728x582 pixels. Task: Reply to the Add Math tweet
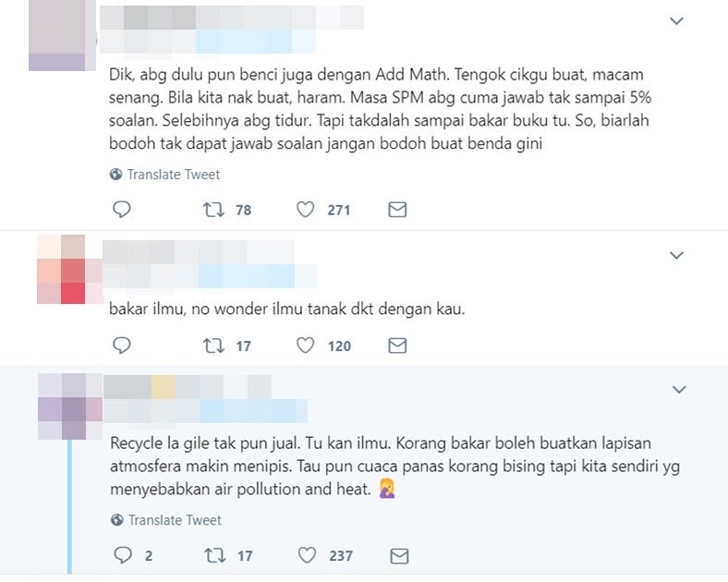coord(122,210)
